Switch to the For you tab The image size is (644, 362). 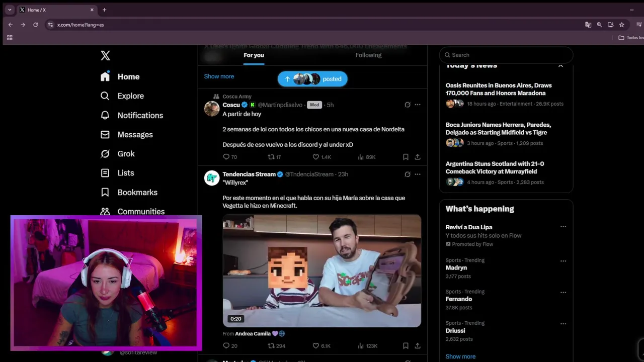[x=254, y=55]
